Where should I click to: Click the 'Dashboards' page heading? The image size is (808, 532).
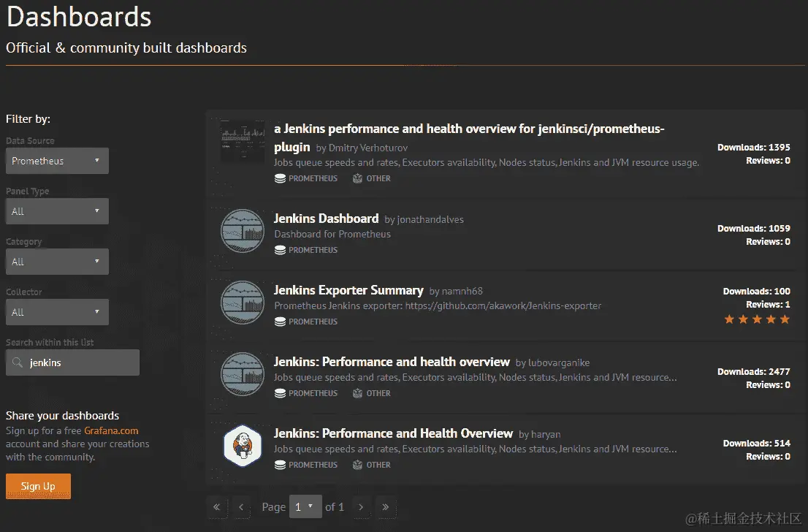(x=79, y=17)
